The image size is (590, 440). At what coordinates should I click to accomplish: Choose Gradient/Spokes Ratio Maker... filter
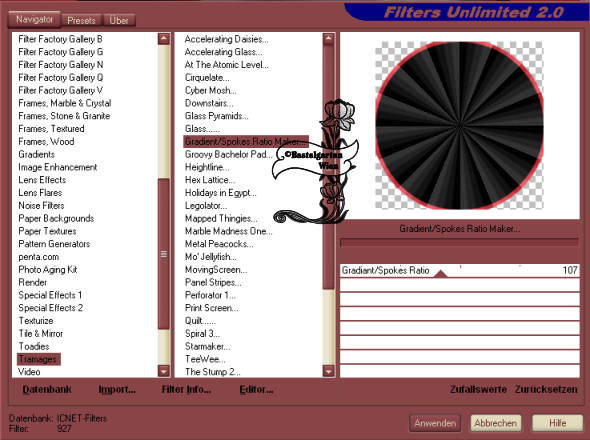click(246, 142)
